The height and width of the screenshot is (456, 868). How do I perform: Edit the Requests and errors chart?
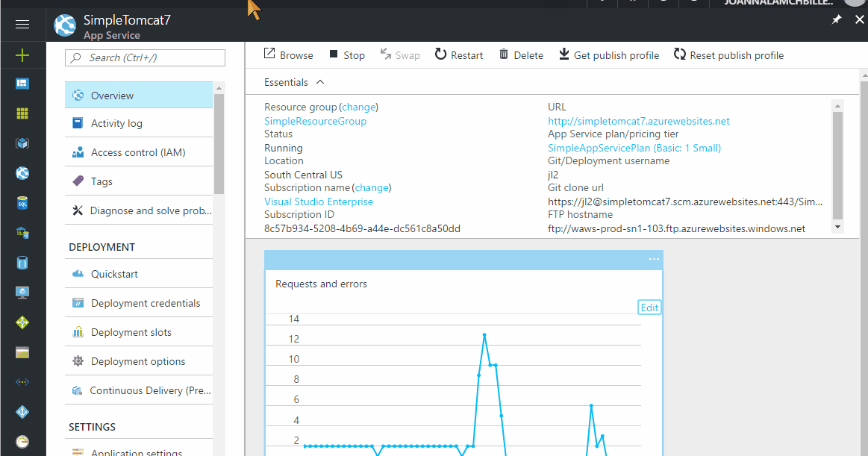coord(649,307)
